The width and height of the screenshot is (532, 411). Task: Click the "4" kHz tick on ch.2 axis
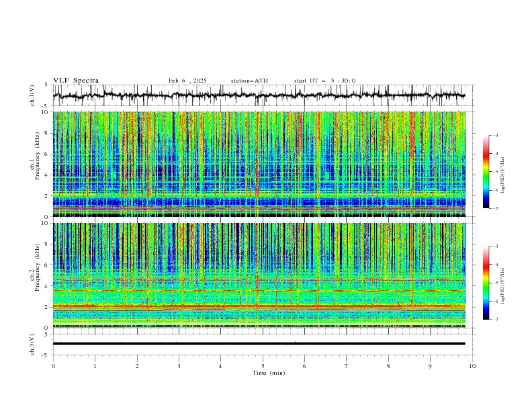(48, 286)
